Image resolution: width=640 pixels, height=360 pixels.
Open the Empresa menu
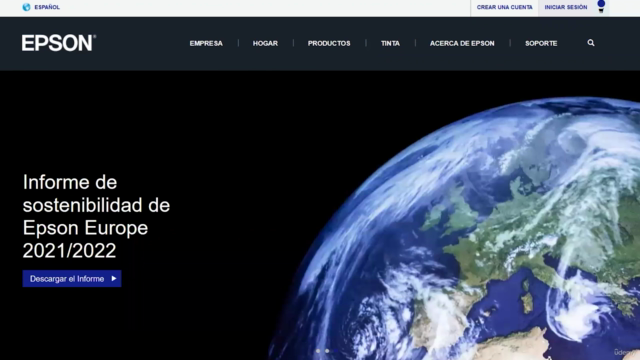(x=206, y=43)
